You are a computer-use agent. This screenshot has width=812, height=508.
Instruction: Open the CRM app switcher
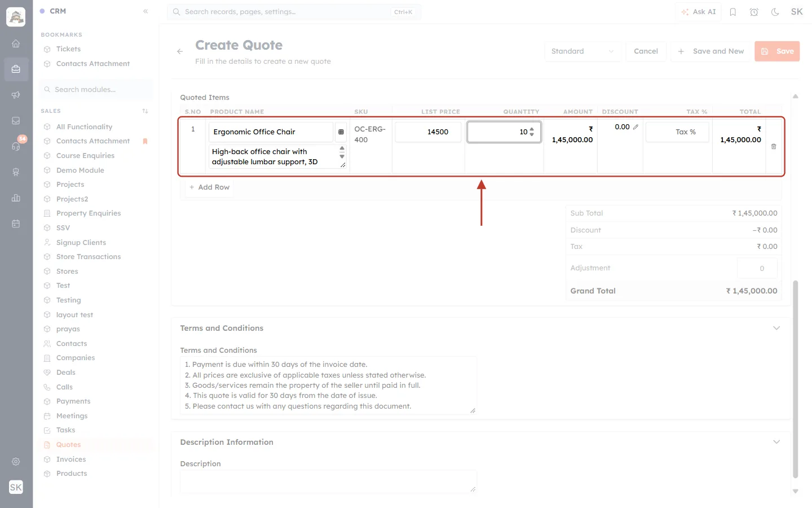[53, 11]
